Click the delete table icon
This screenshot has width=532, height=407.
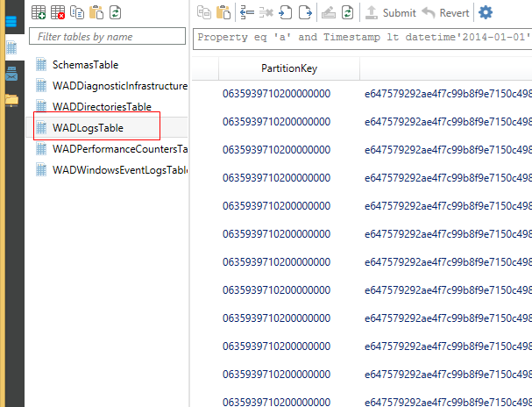click(x=58, y=12)
